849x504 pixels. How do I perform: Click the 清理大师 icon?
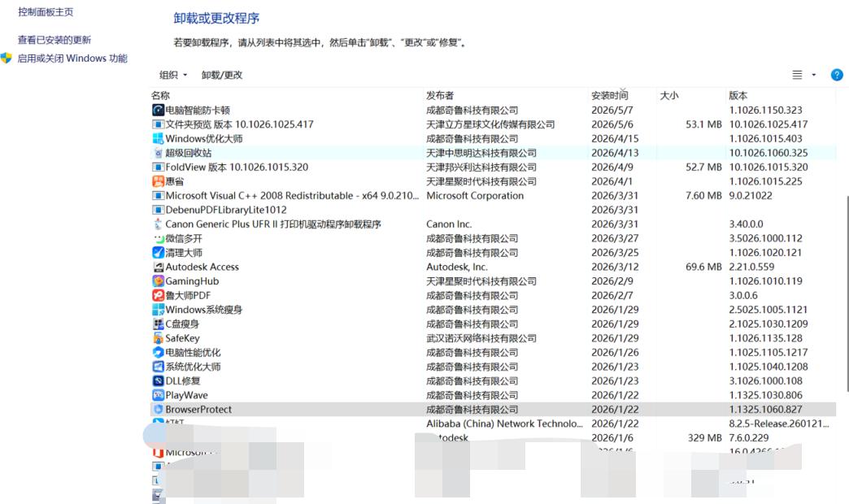point(158,253)
